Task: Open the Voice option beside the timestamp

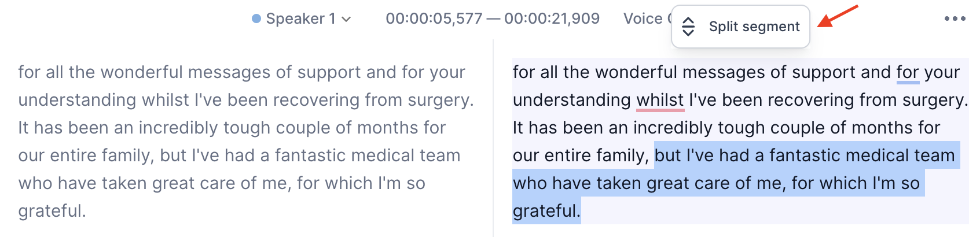Action: pyautogui.click(x=644, y=18)
